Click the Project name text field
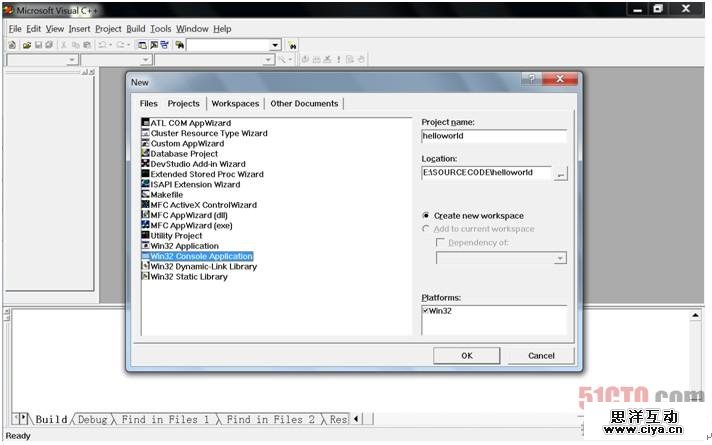This screenshot has height=445, width=712. point(494,136)
